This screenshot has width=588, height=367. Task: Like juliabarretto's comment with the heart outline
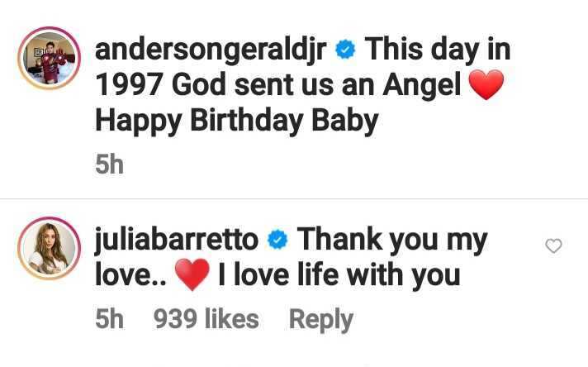(553, 246)
